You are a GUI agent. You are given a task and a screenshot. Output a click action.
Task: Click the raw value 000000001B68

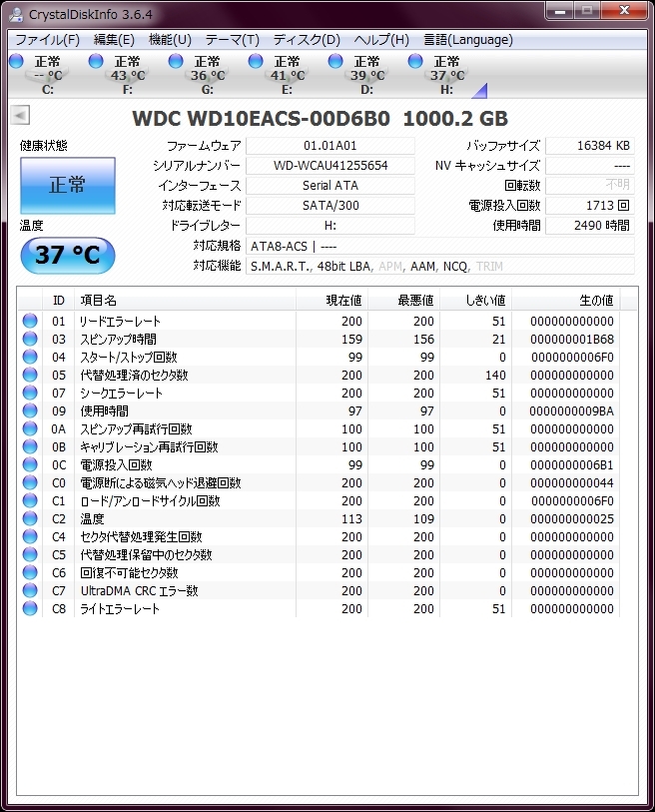[572, 340]
